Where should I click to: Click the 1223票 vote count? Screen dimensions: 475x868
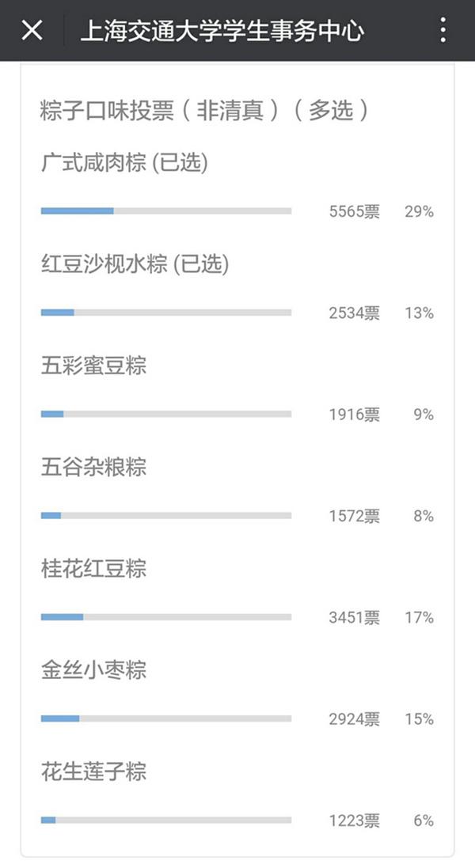click(354, 821)
